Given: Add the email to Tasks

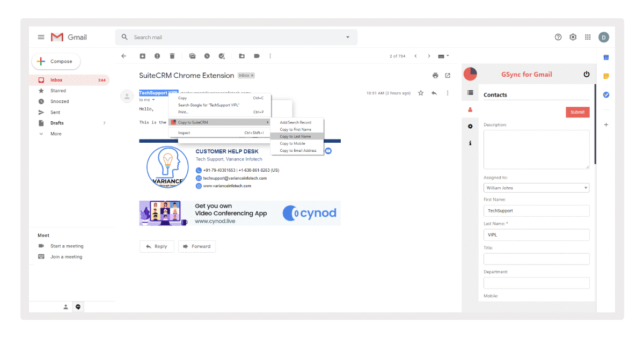Looking at the screenshot, I should tap(222, 56).
